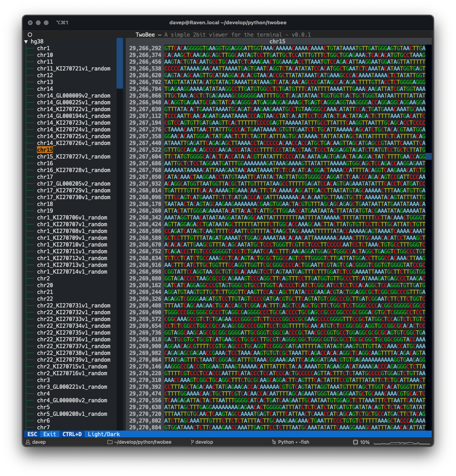Click the highlighted chr15 tree entry

click(45, 150)
